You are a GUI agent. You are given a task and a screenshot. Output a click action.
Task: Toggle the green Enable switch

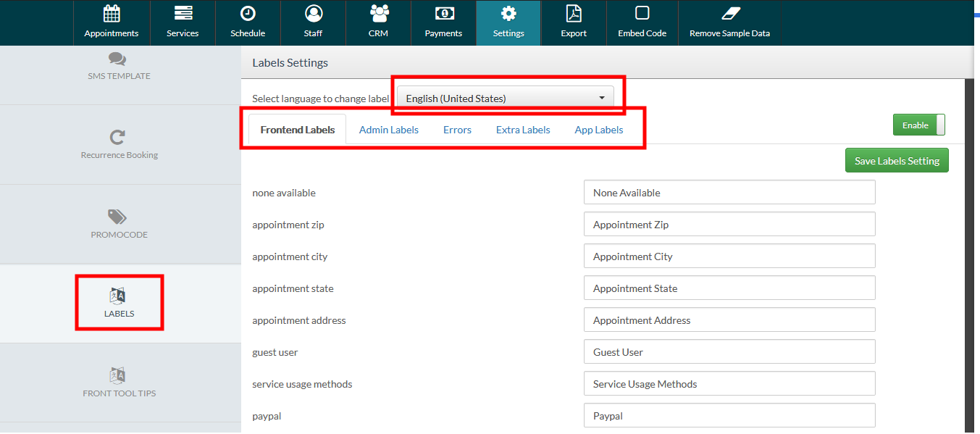919,125
